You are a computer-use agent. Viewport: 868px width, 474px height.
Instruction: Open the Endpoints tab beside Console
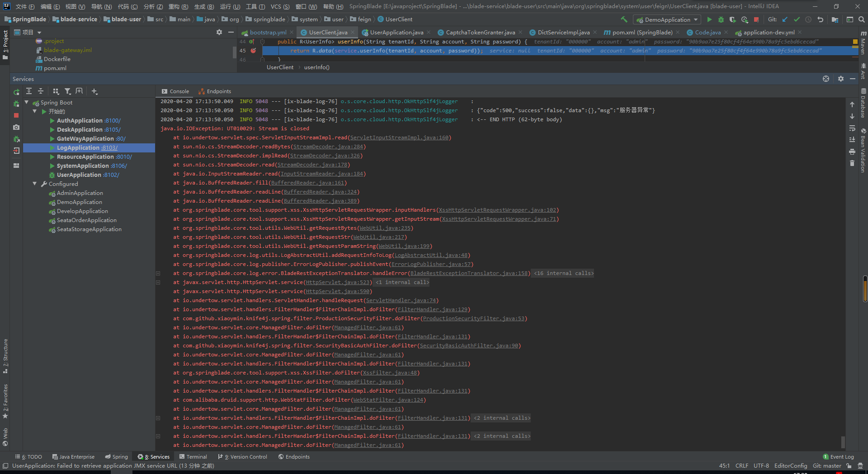click(x=215, y=91)
